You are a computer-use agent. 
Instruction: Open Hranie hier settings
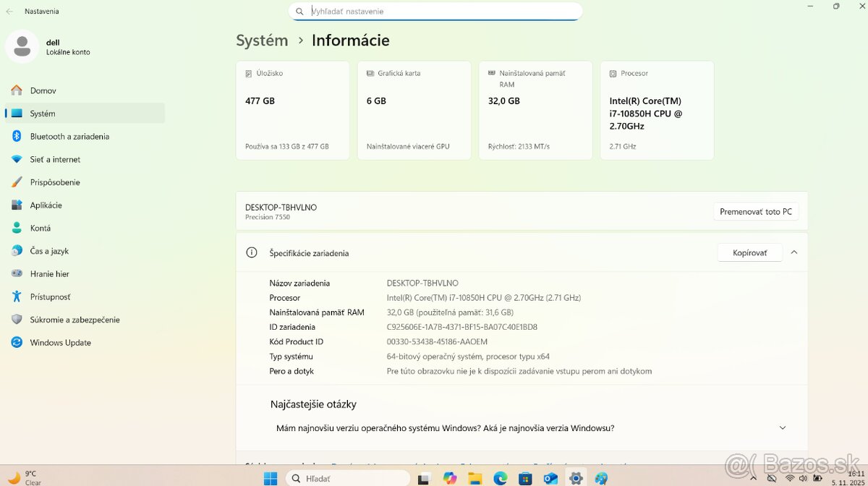click(58, 273)
